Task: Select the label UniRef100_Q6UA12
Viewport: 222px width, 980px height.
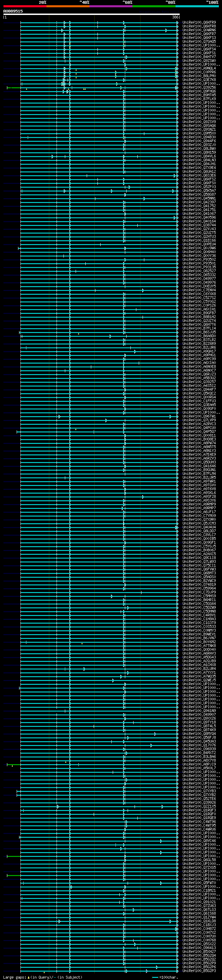Action: tap(199, 172)
